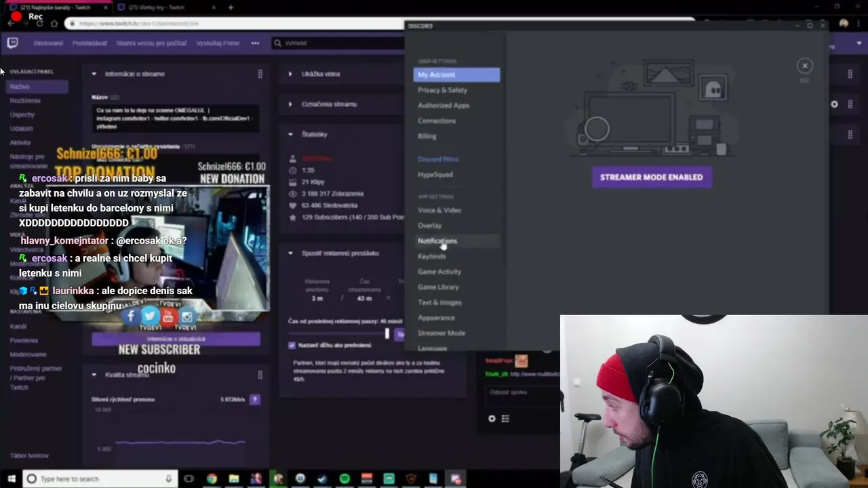Viewport: 868px width, 488px height.
Task: Click the Vyskúšaj Prime link
Action: [x=218, y=43]
